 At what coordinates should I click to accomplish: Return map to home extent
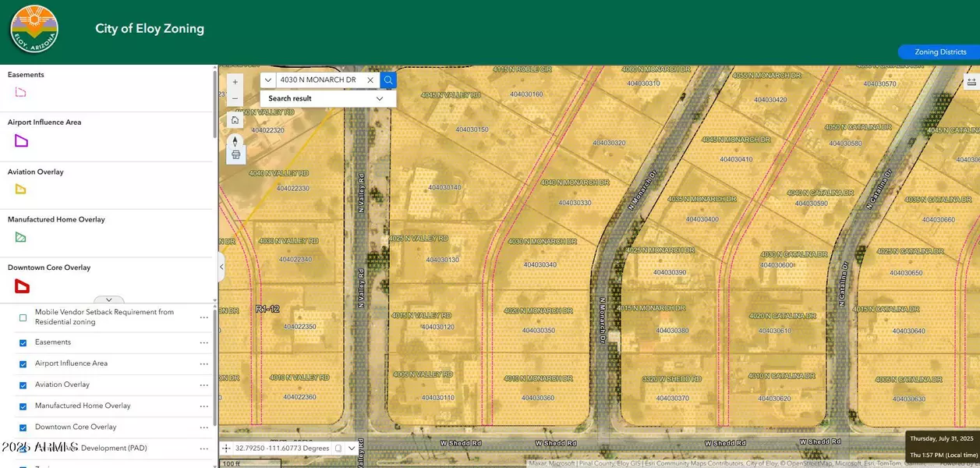pos(235,120)
